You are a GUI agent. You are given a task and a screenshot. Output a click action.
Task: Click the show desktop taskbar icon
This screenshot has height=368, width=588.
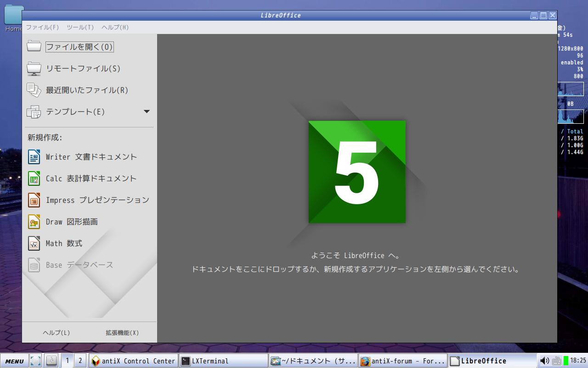[x=36, y=361]
